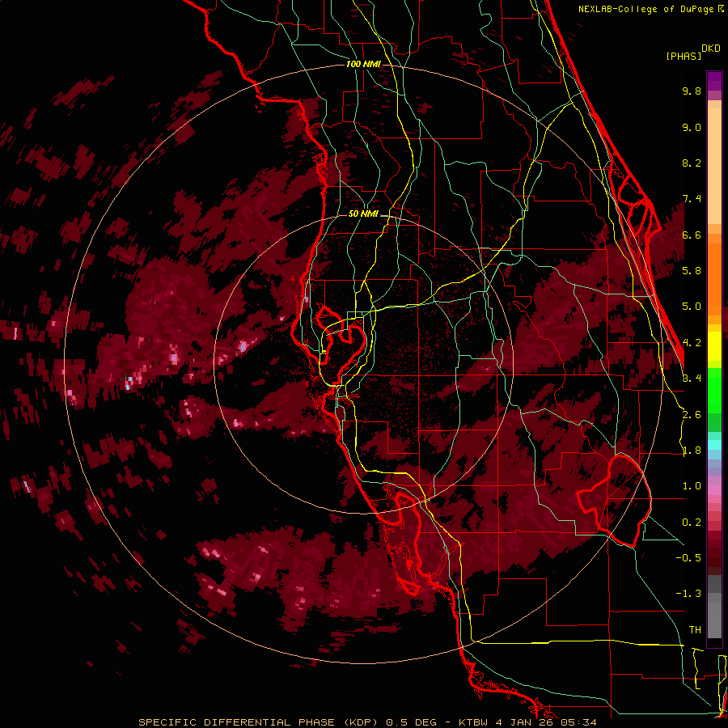Click the [PHAS] units label
The height and width of the screenshot is (728, 728).
684,56
